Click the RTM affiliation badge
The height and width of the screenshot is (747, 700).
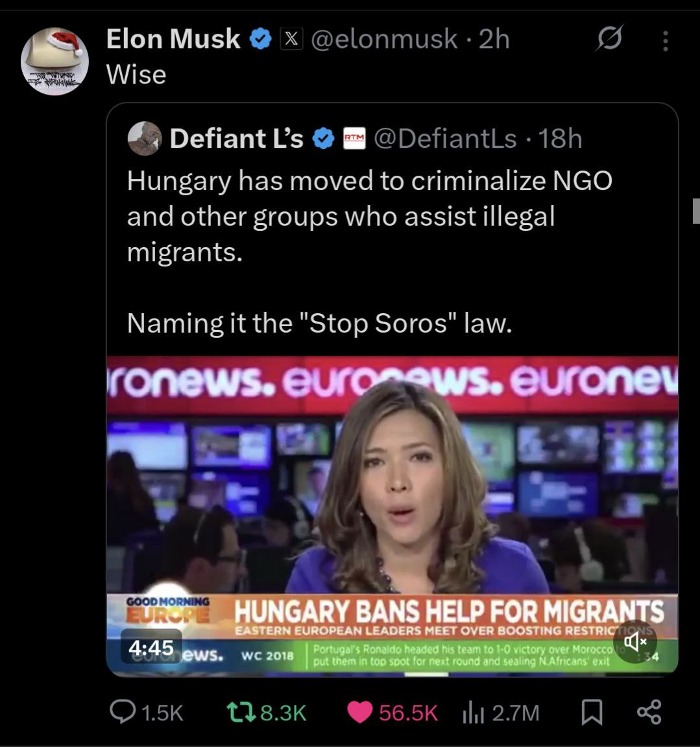(354, 139)
